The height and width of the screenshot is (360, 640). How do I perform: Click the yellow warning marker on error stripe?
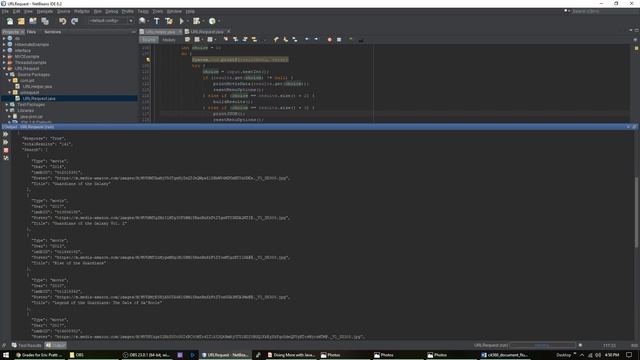tap(636, 49)
